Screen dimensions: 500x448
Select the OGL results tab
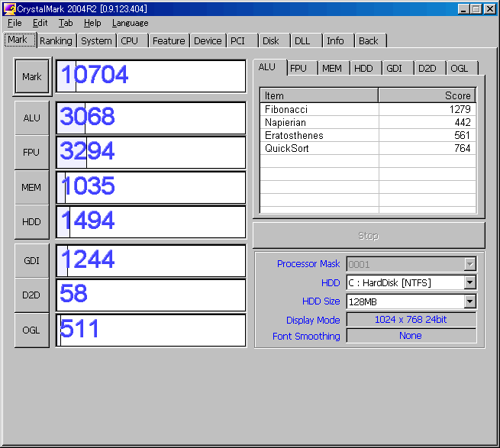pos(462,69)
